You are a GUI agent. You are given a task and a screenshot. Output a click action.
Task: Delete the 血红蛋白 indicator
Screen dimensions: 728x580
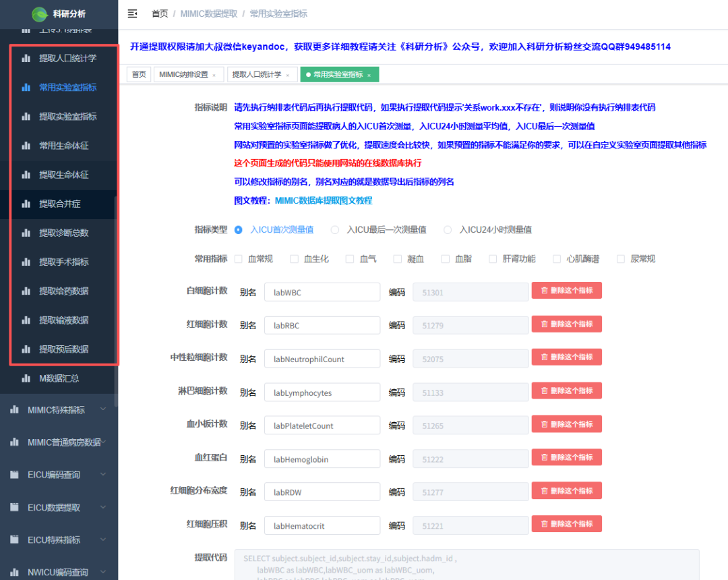566,457
